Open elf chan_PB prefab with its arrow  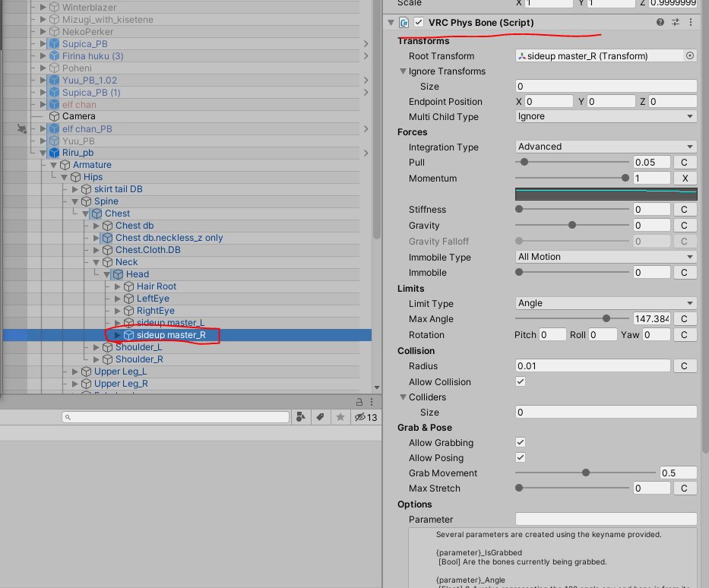click(366, 129)
